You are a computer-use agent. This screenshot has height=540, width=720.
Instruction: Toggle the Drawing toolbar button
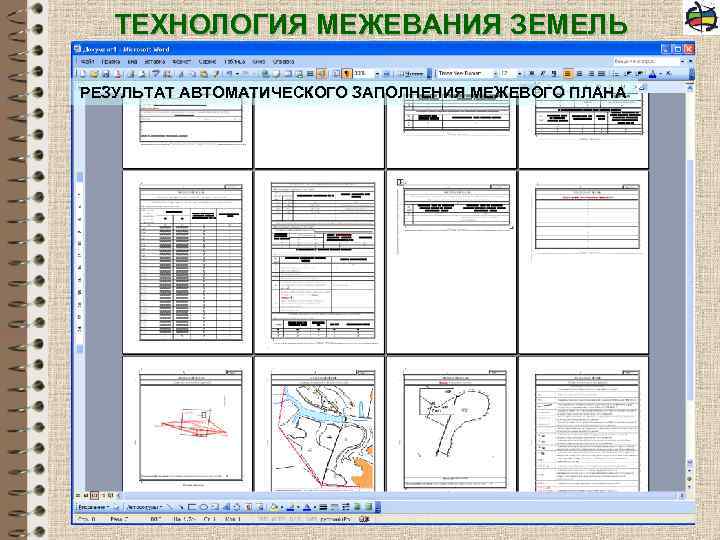(x=321, y=74)
